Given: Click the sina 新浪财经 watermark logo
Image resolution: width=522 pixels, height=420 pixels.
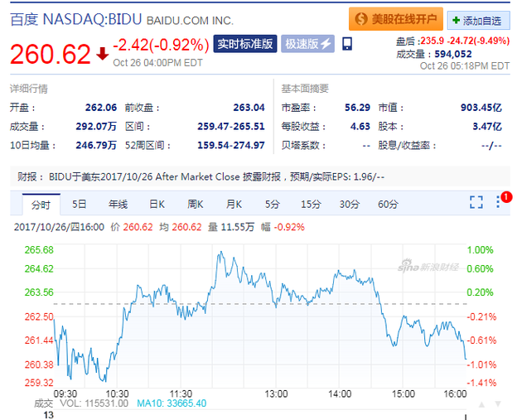Looking at the screenshot, I should [x=428, y=267].
